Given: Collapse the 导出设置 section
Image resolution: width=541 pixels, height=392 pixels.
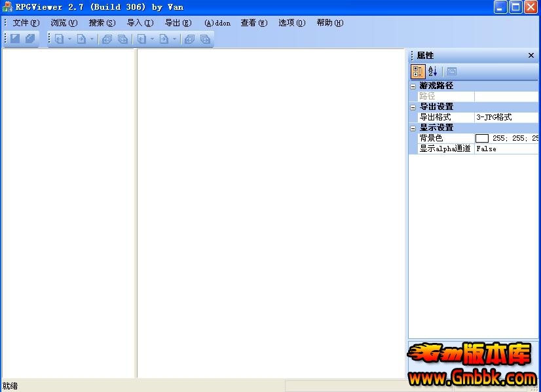Looking at the screenshot, I should [412, 106].
